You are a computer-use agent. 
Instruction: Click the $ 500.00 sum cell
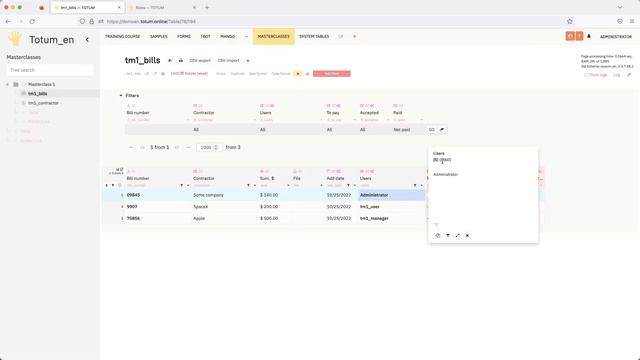pos(274,218)
